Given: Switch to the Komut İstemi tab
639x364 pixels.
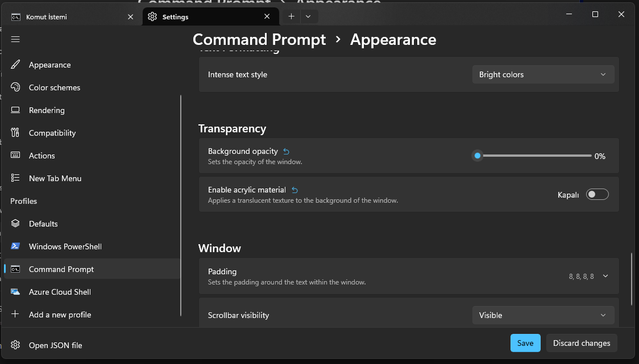Looking at the screenshot, I should pyautogui.click(x=73, y=16).
